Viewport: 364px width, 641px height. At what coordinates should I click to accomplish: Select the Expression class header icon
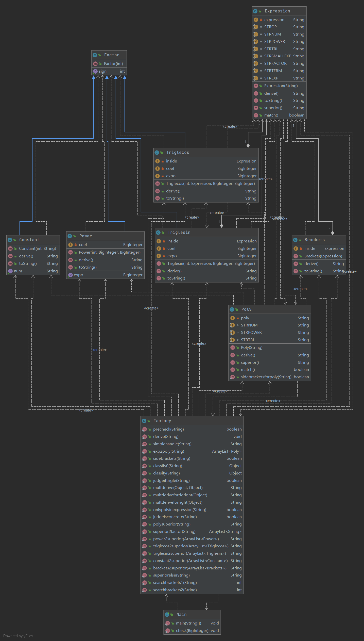point(255,11)
